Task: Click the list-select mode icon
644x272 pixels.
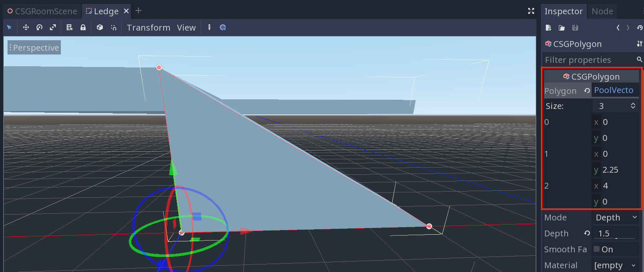Action: coord(70,28)
